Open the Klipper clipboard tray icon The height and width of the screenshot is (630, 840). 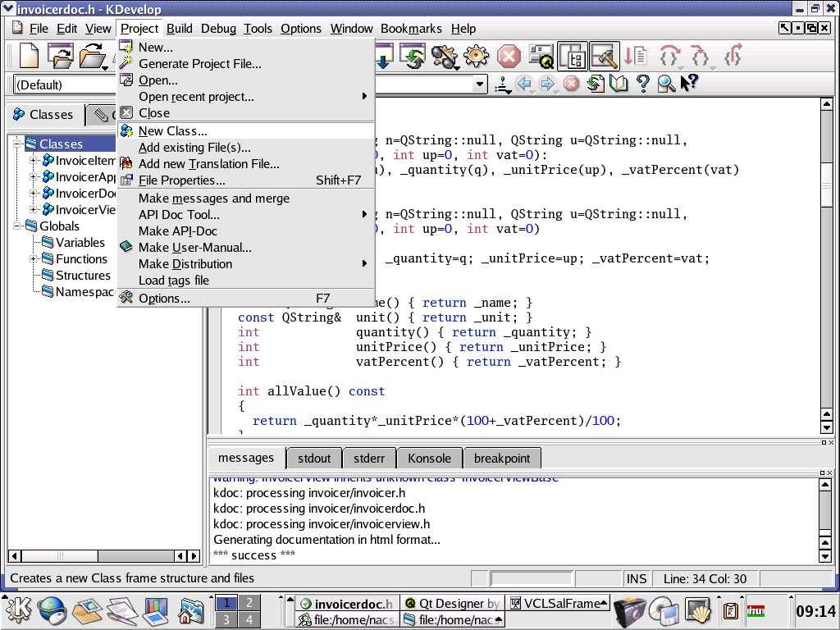click(731, 610)
